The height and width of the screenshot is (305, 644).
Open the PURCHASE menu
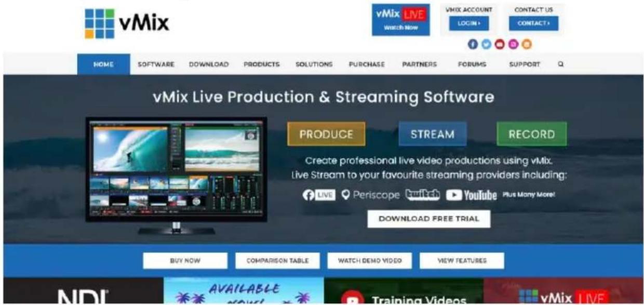pos(367,64)
